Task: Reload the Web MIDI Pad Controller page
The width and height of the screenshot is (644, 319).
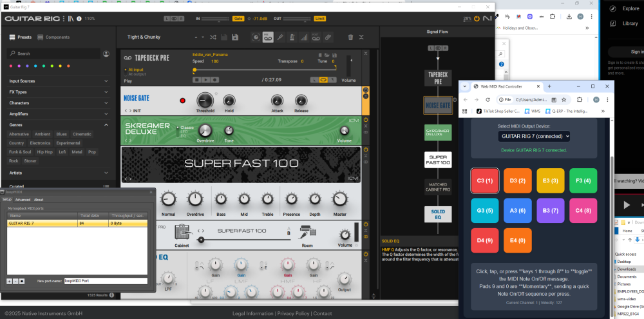Action: [488, 99]
